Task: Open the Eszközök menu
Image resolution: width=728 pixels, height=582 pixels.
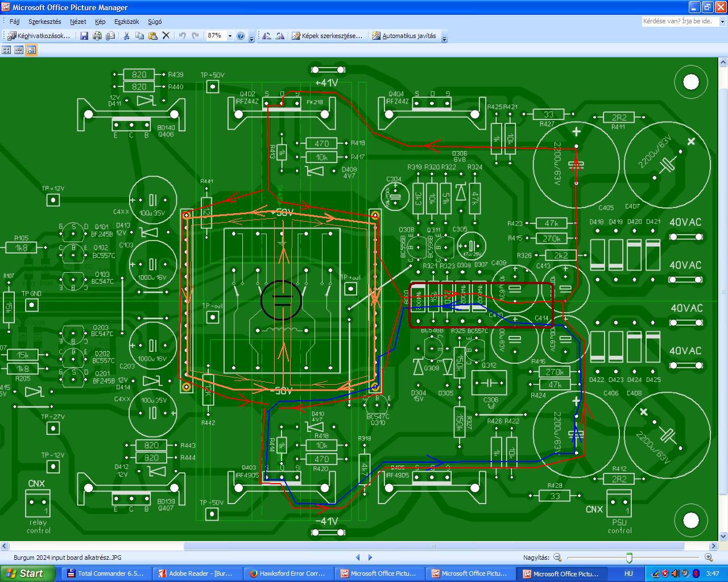Action: click(x=126, y=22)
